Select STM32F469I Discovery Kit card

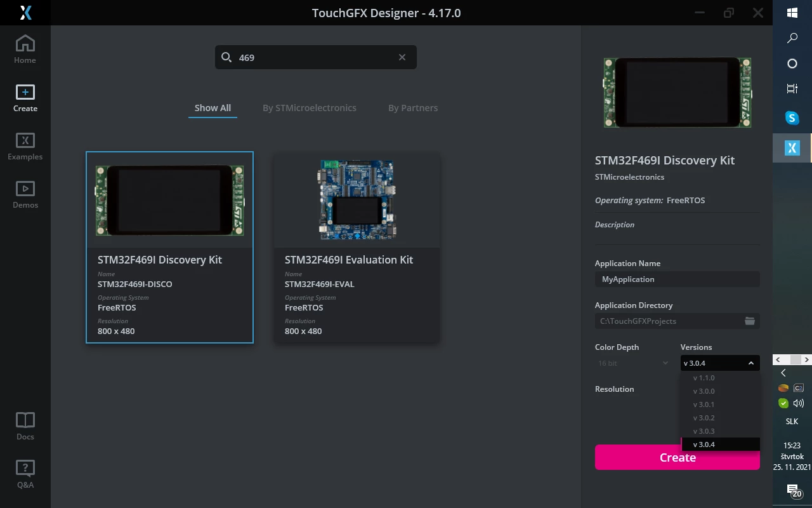(x=170, y=247)
